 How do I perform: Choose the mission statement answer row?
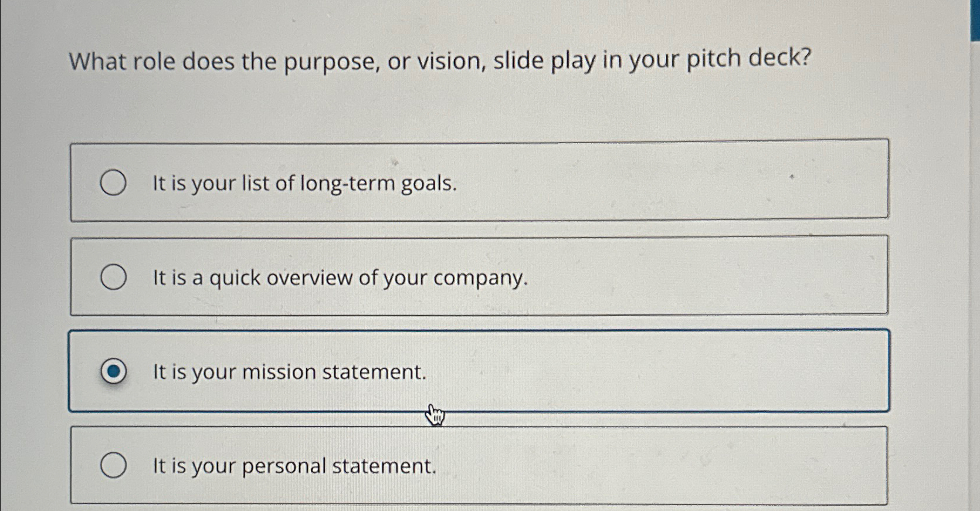pos(479,371)
